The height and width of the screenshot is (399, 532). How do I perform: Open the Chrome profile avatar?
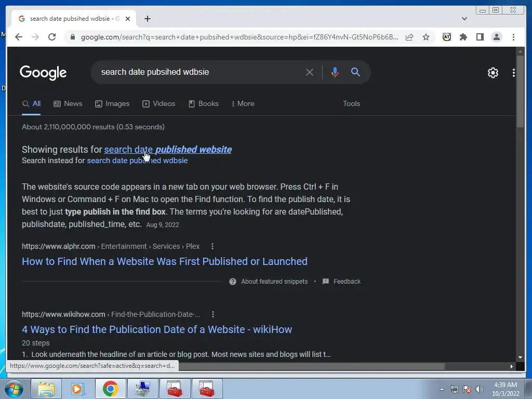(x=497, y=37)
